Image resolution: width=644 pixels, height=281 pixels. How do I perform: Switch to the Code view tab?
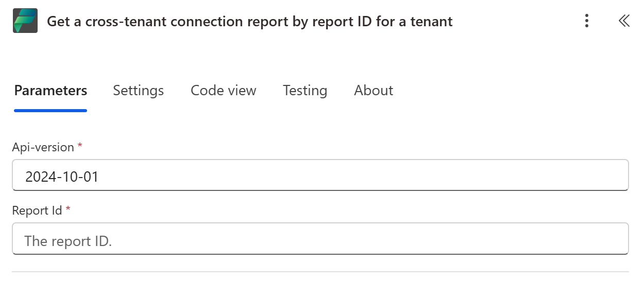pyautogui.click(x=223, y=91)
